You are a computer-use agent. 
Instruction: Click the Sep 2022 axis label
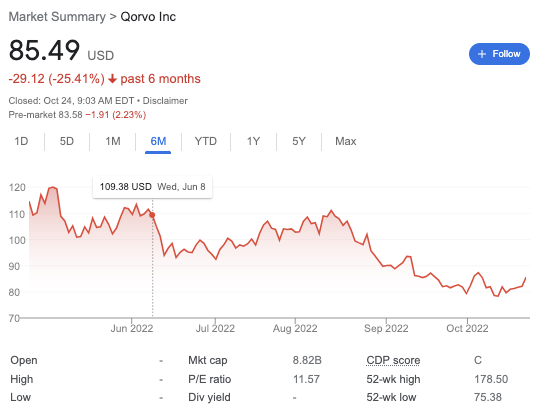tap(386, 328)
